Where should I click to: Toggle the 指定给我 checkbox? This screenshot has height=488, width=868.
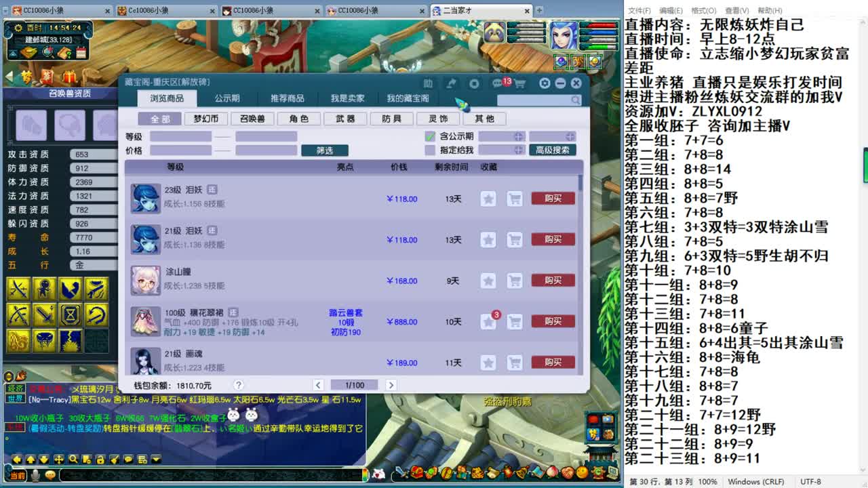click(429, 150)
